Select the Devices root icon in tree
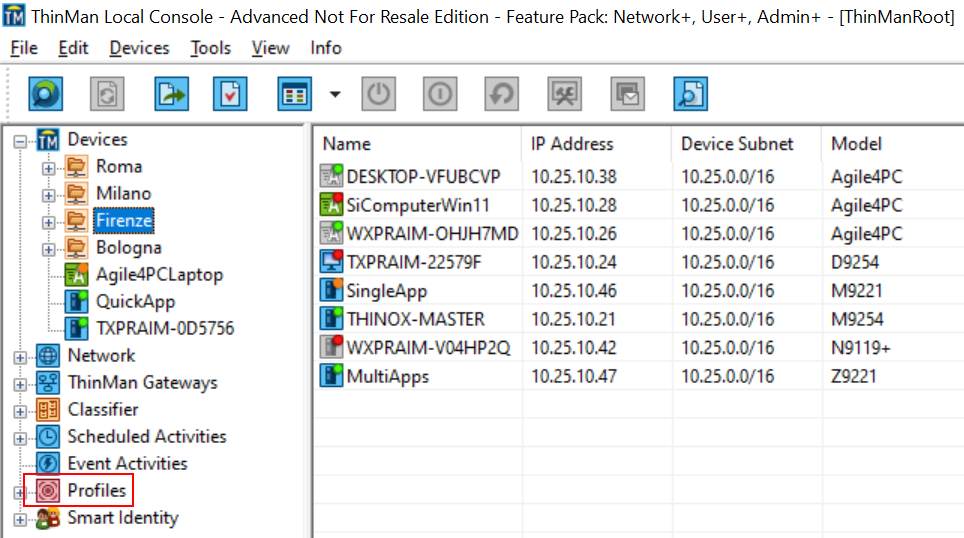 tap(48, 140)
